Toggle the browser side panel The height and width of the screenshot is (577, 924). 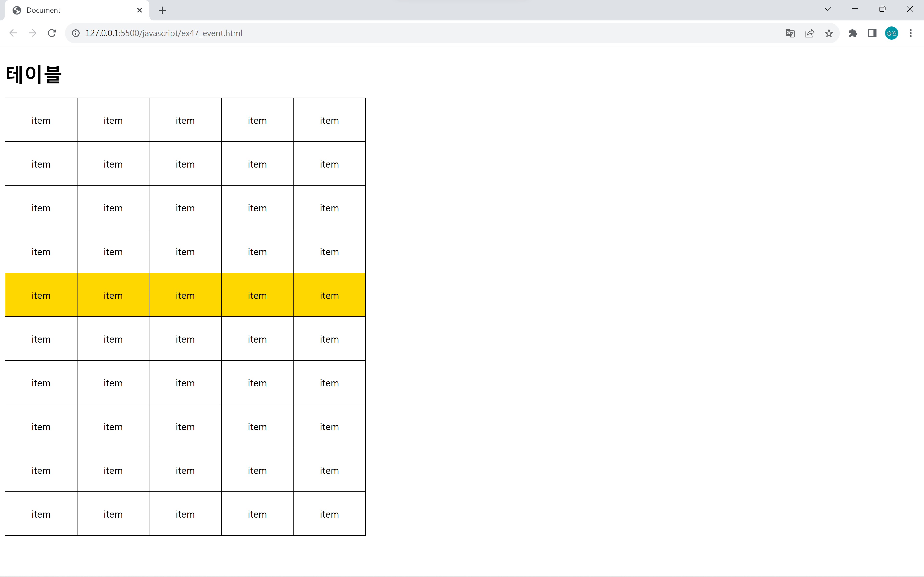point(872,33)
